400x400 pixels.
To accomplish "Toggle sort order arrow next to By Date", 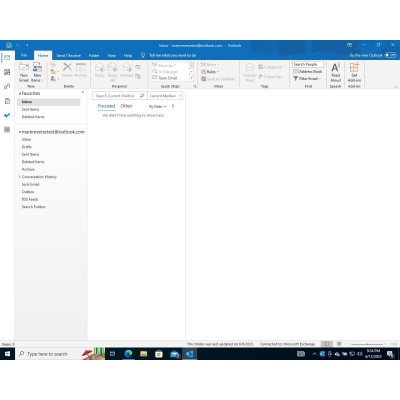I will [x=173, y=106].
